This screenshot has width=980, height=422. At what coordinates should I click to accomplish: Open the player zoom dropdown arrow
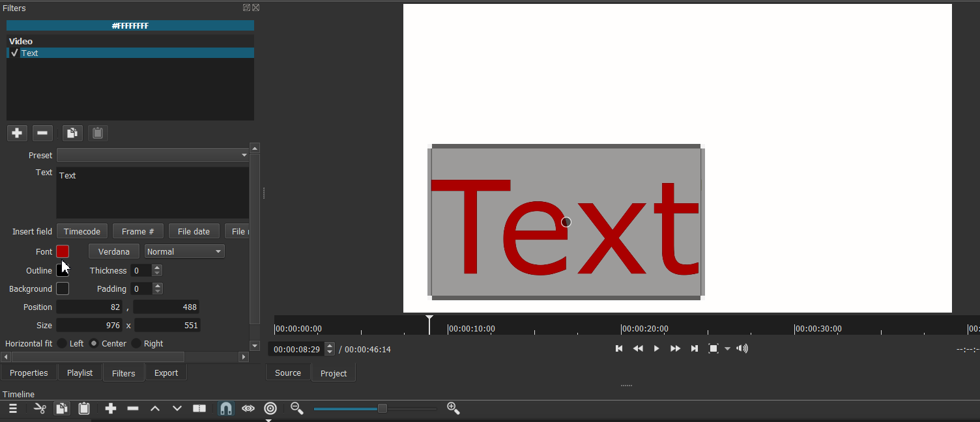728,349
